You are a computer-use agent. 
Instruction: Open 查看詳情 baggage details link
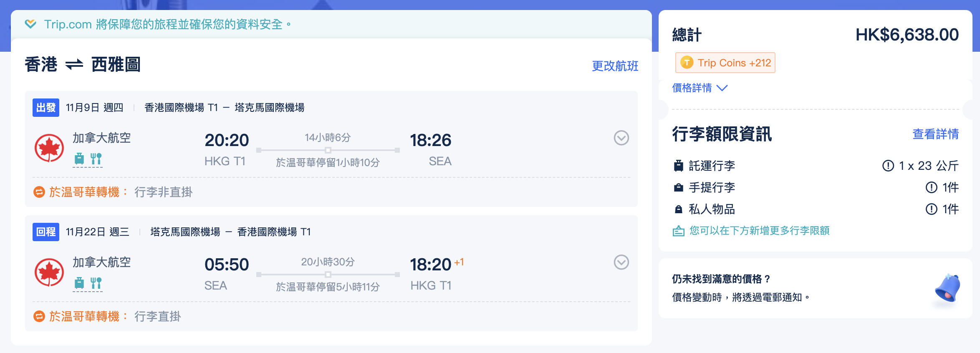click(x=935, y=134)
